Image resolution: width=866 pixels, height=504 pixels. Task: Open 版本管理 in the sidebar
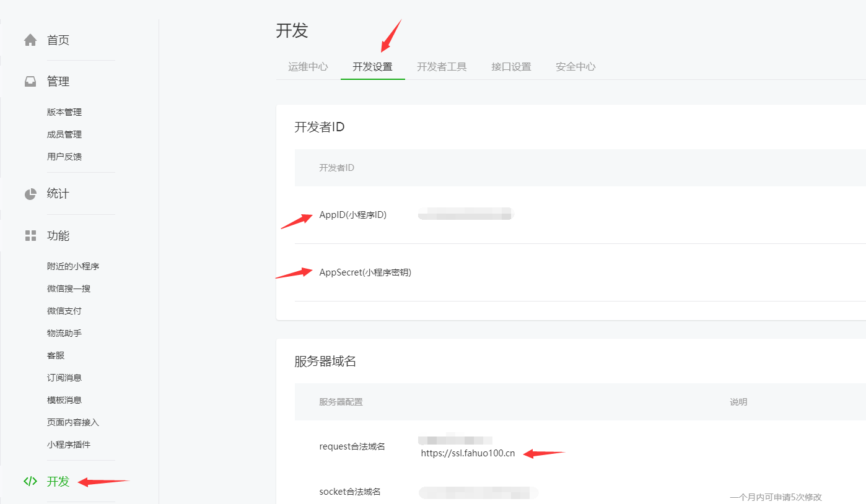click(64, 112)
